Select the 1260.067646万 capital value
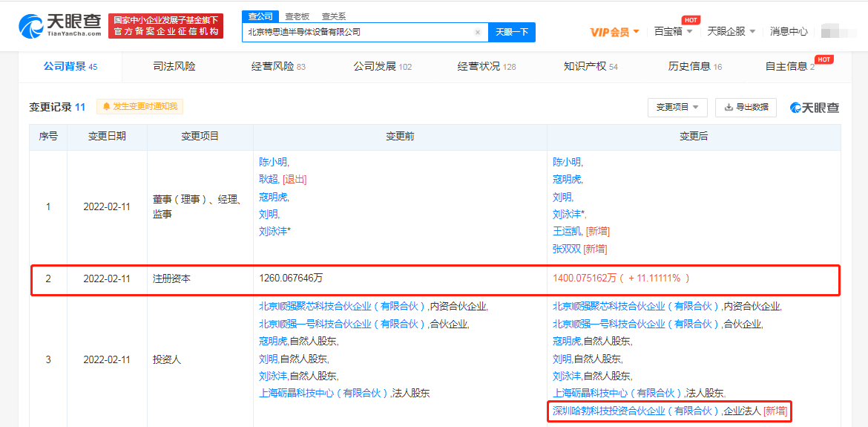The width and height of the screenshot is (868, 427). (291, 278)
